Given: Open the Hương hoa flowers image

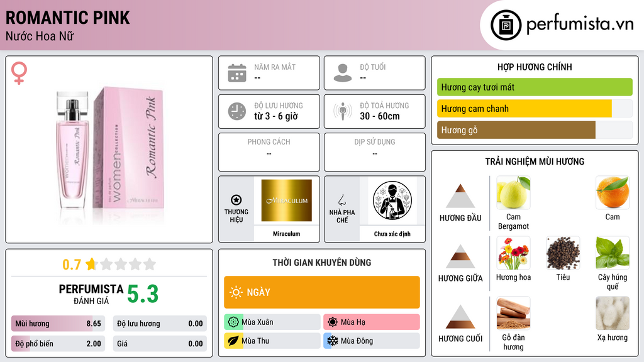Looking at the screenshot, I should tap(513, 253).
